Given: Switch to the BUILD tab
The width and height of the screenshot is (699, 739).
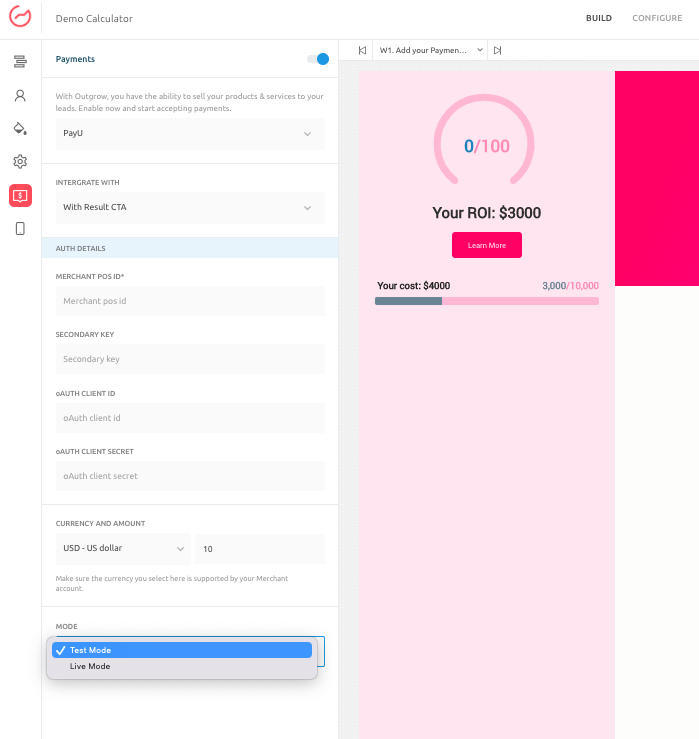Looking at the screenshot, I should click(599, 19).
